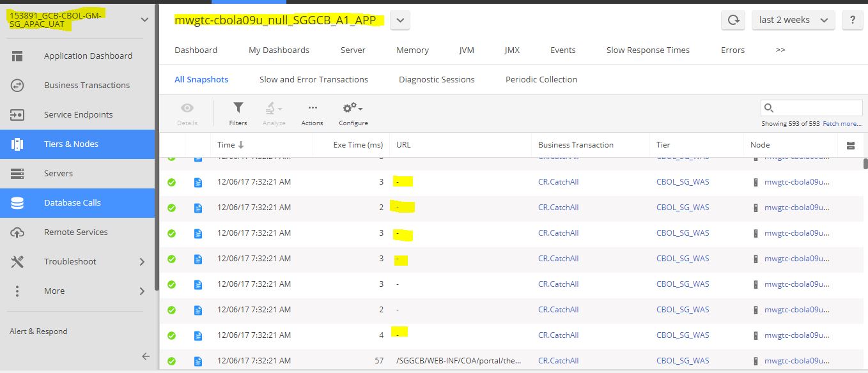Open the CR.CatchAll business transaction link
The height and width of the screenshot is (373, 868).
(558, 182)
